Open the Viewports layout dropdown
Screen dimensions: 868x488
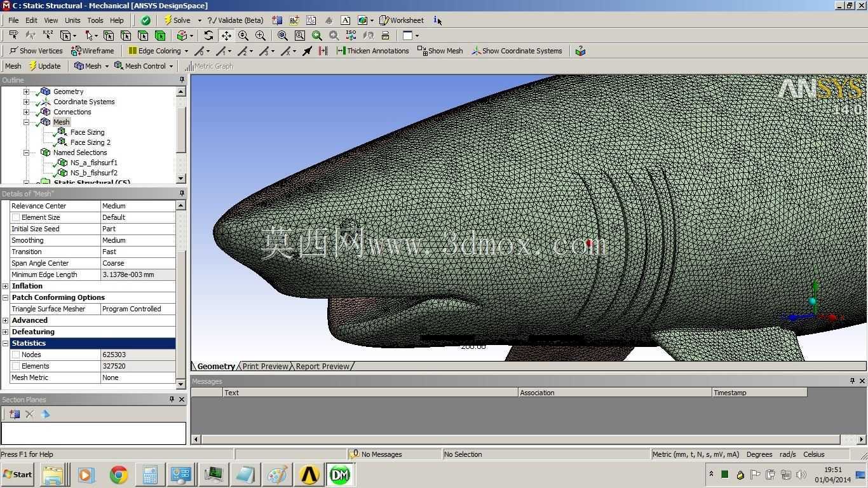(417, 36)
